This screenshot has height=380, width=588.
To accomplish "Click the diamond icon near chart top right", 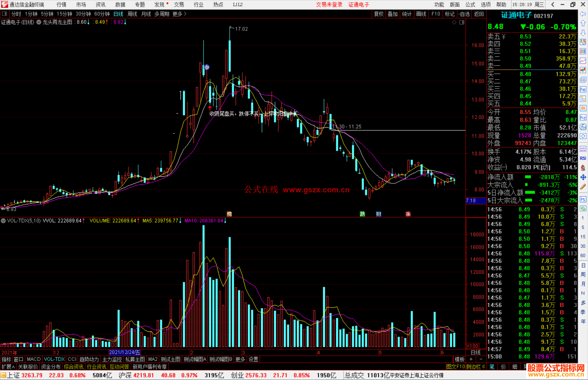I will pos(454,22).
